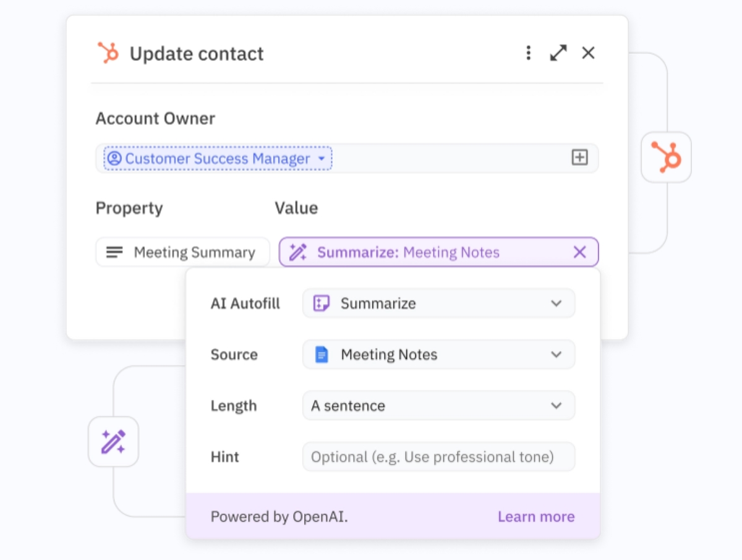Expand the Update contact panel to fullscreen
Image resolution: width=742 pixels, height=560 pixels.
558,53
